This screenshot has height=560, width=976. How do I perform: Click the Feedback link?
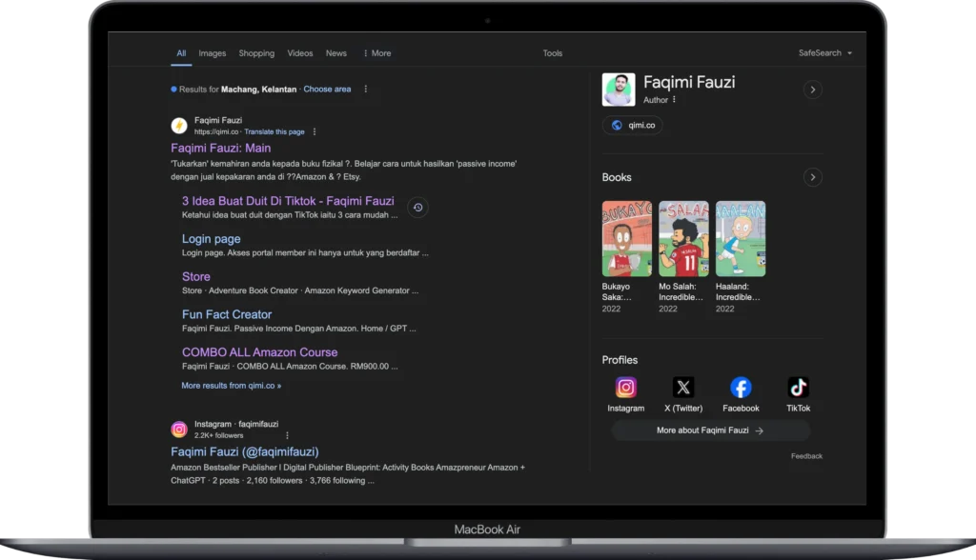coord(806,456)
